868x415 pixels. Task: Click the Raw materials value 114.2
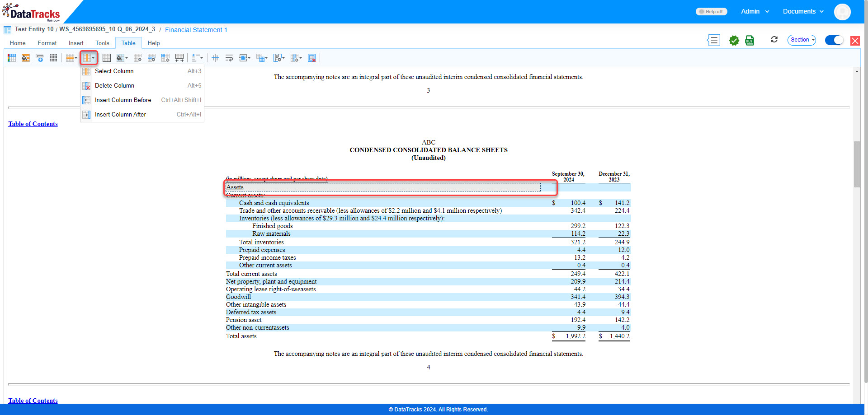coord(578,233)
